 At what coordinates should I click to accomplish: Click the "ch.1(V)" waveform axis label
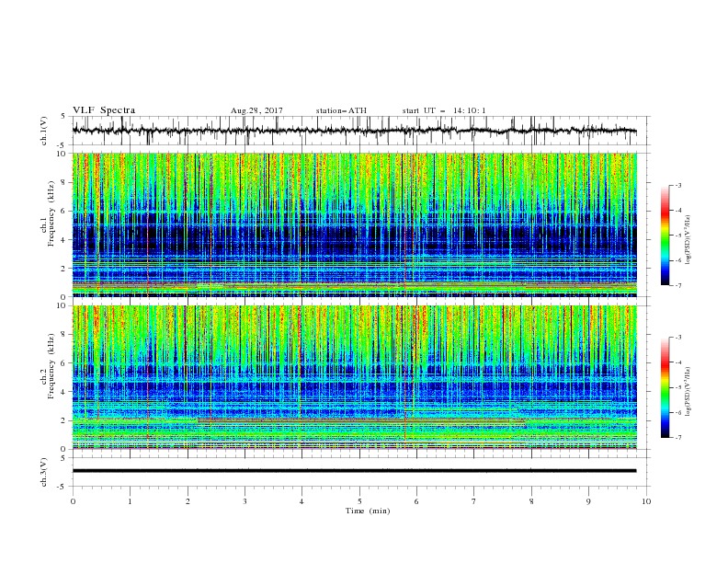point(44,131)
